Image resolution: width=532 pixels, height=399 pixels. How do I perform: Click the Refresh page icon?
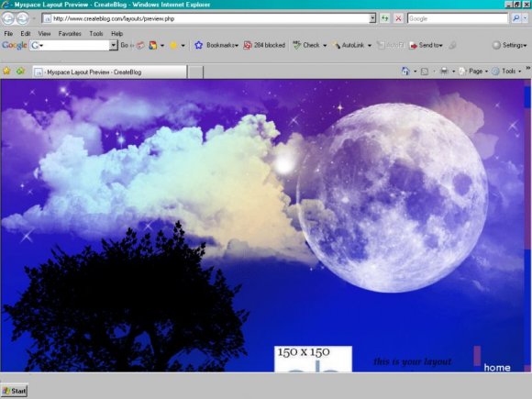point(384,18)
